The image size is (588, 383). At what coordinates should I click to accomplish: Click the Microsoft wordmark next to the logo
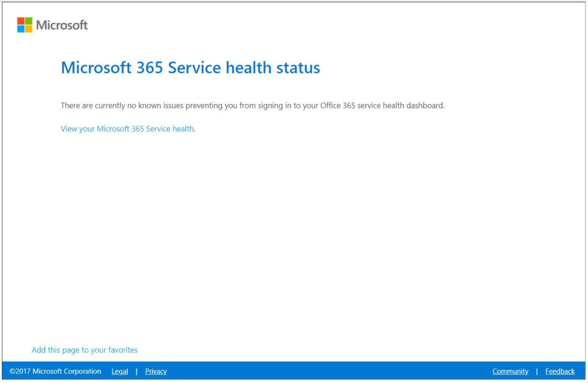coord(61,25)
